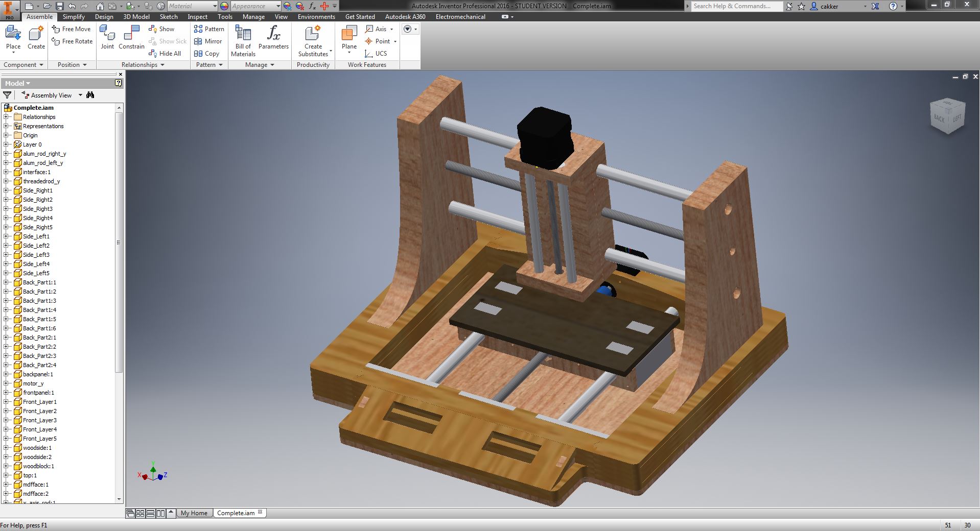Viewport: 980px width, 531px height.
Task: Click the Pattern component tool
Action: tap(209, 29)
